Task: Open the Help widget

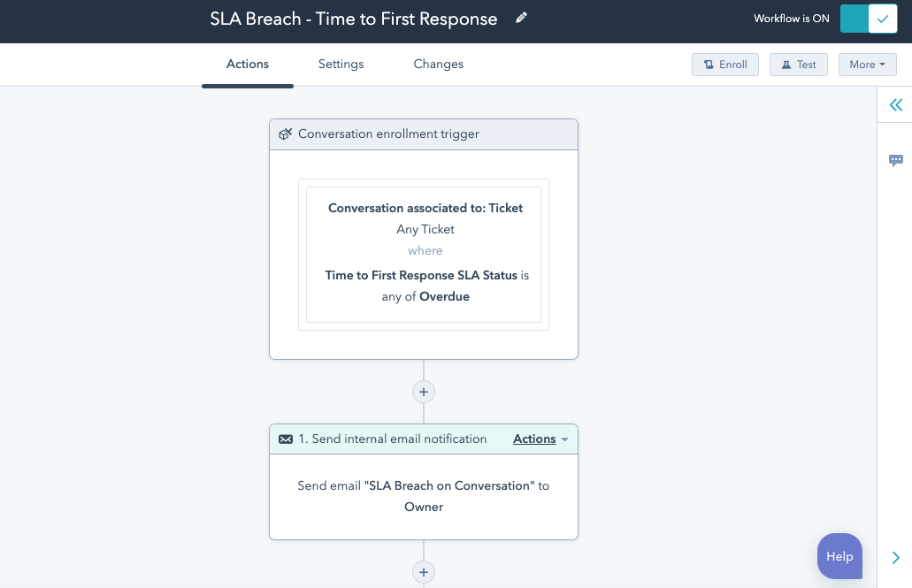Action: pyautogui.click(x=839, y=556)
